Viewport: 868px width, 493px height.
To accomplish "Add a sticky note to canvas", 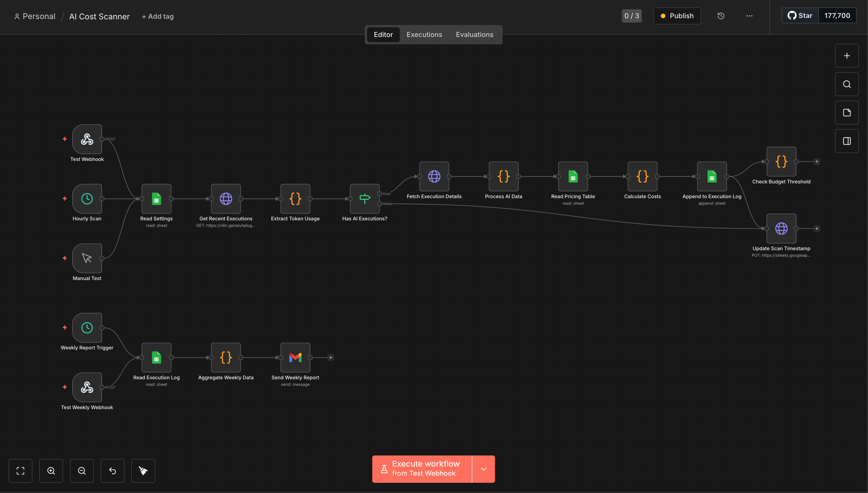I will [x=847, y=113].
